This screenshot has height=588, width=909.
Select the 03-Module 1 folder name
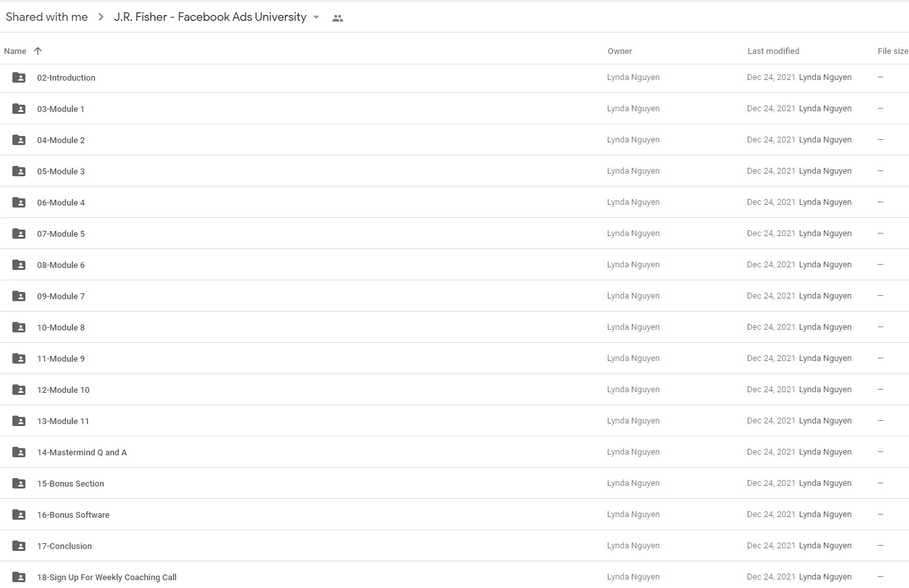[x=61, y=109]
